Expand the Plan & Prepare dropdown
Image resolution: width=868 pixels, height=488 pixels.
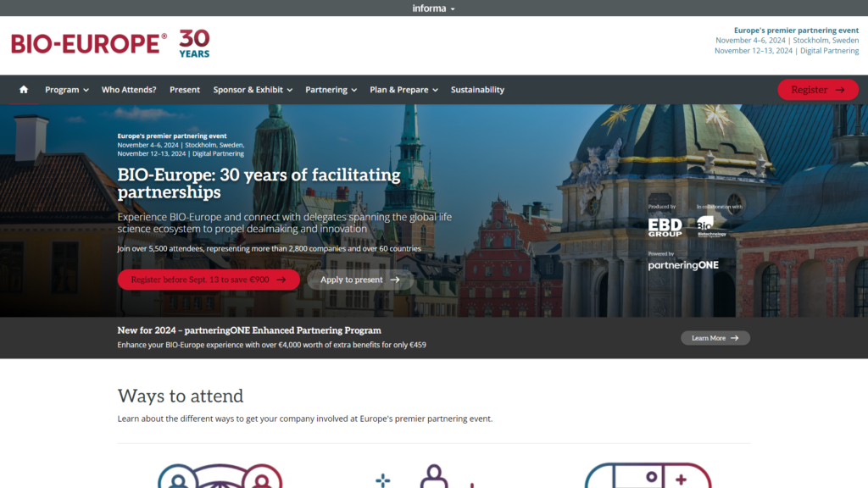coord(403,90)
